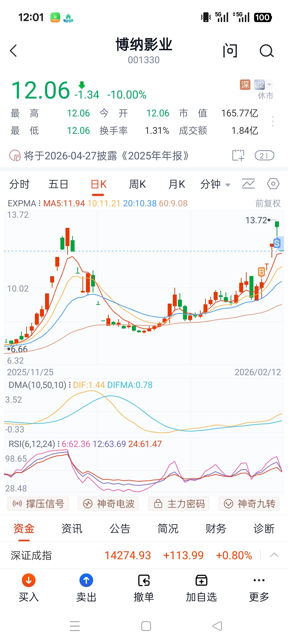Tap the B buy marker on chart

click(261, 272)
